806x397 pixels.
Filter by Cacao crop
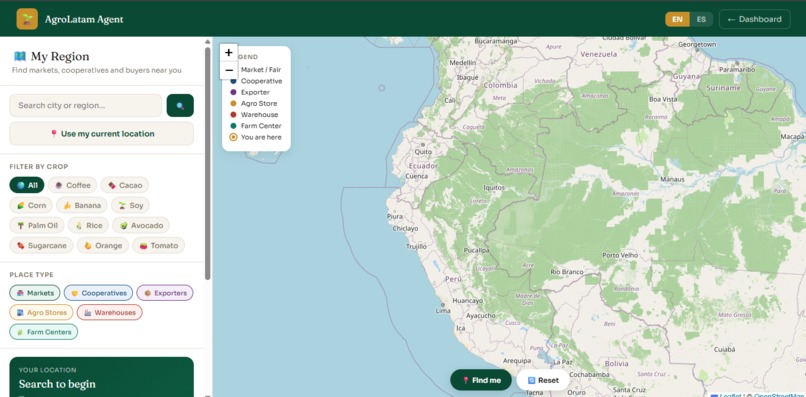[x=125, y=185]
